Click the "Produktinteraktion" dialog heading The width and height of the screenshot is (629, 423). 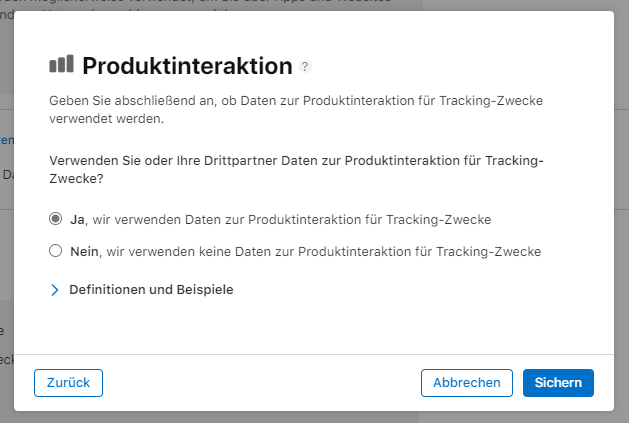click(x=187, y=66)
